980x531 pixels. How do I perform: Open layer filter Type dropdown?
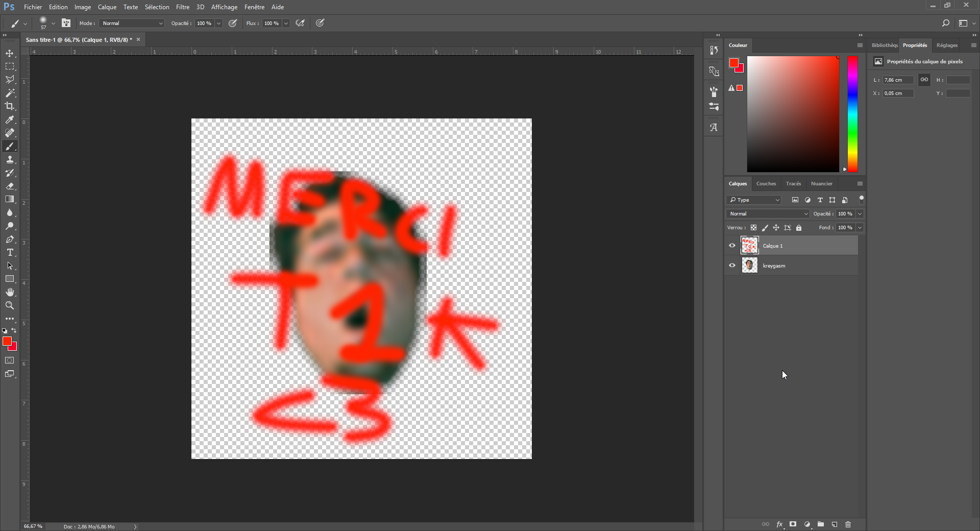pos(754,200)
